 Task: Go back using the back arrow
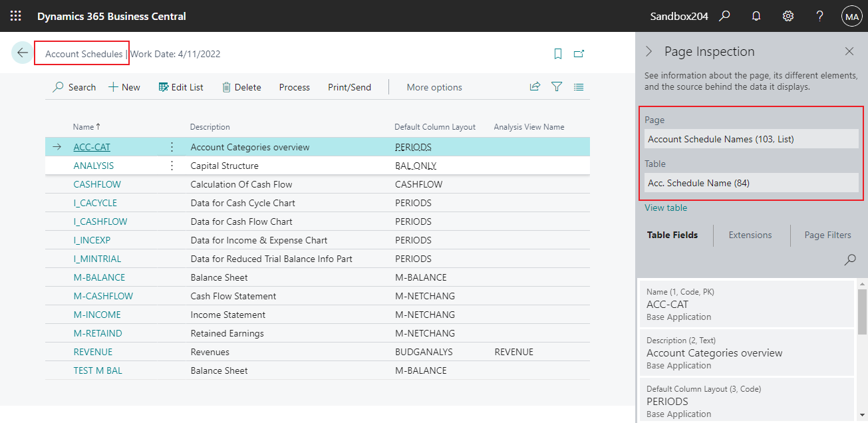click(x=23, y=53)
